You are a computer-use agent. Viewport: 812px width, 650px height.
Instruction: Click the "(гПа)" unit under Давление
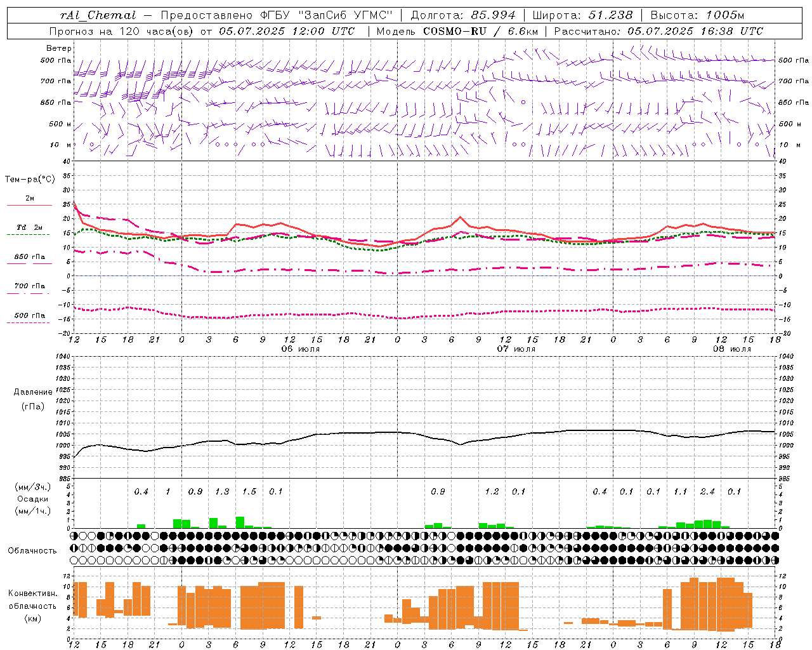33,407
